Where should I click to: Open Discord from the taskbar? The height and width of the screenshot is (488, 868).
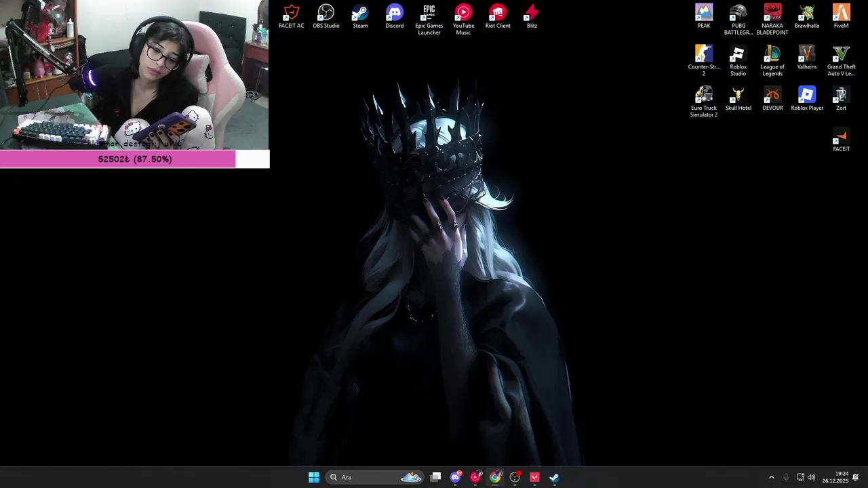pyautogui.click(x=456, y=477)
